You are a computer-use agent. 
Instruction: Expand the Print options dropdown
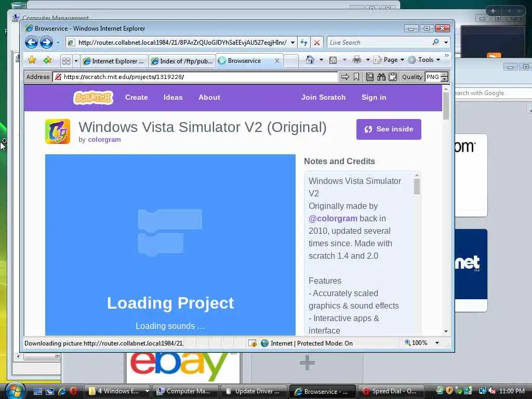pos(368,60)
